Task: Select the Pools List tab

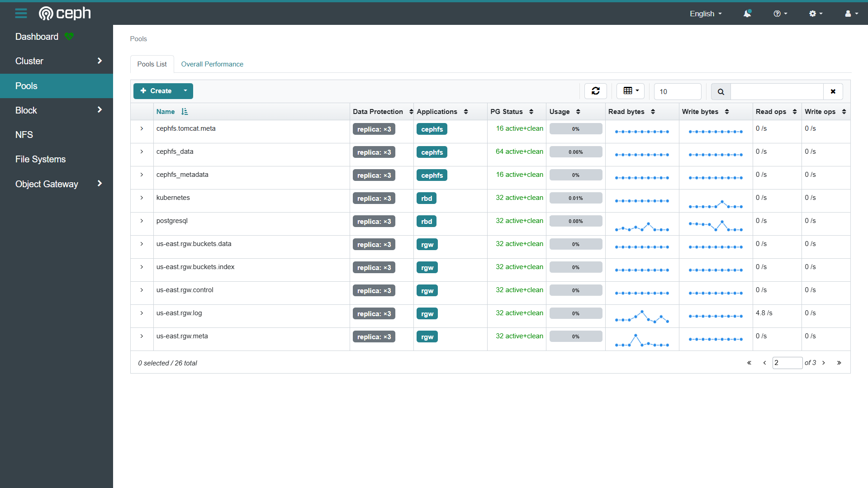Action: point(152,64)
